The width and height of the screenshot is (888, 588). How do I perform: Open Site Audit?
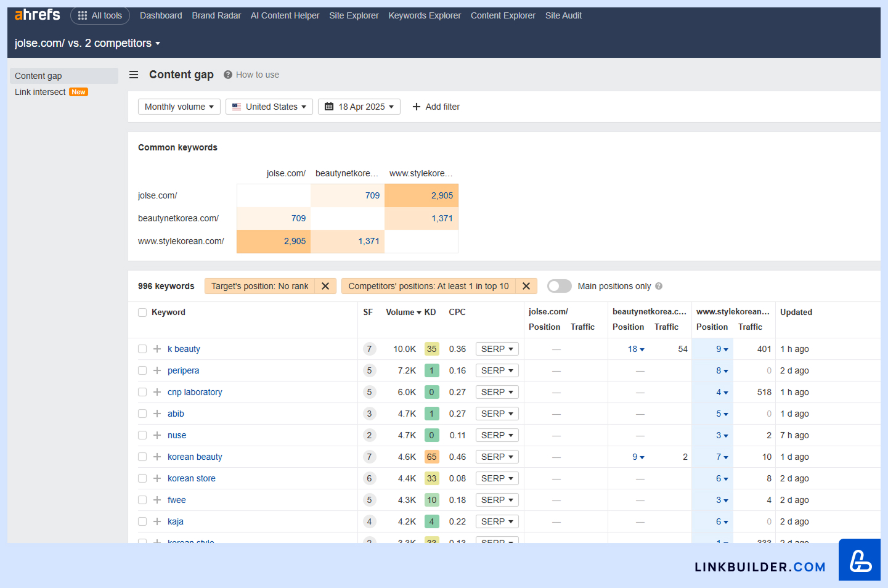click(x=563, y=15)
